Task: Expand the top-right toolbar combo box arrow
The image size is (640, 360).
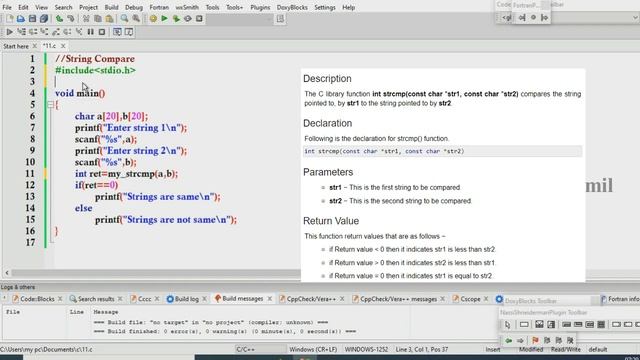Action: point(635,18)
